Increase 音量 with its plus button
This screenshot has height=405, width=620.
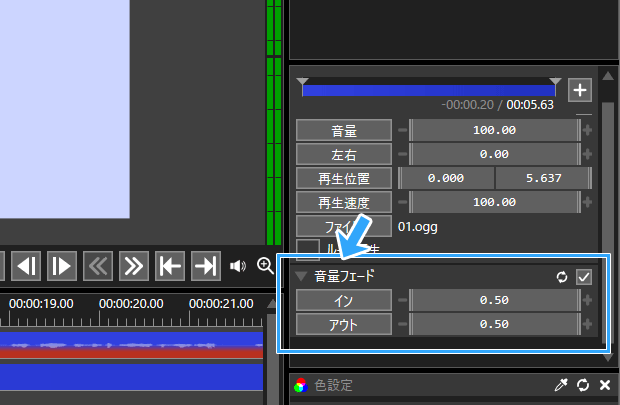(x=587, y=130)
